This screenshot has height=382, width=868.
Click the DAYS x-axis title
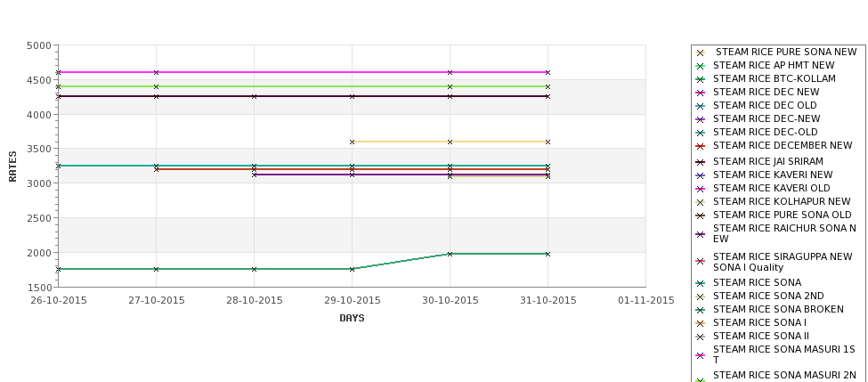tap(352, 319)
